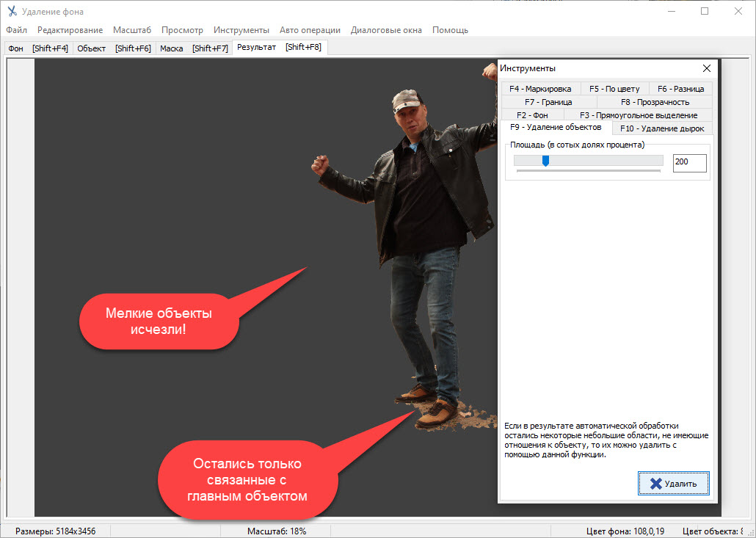Switch to the Фон [Shift+F4] tab
This screenshot has height=538, width=756.
point(39,48)
